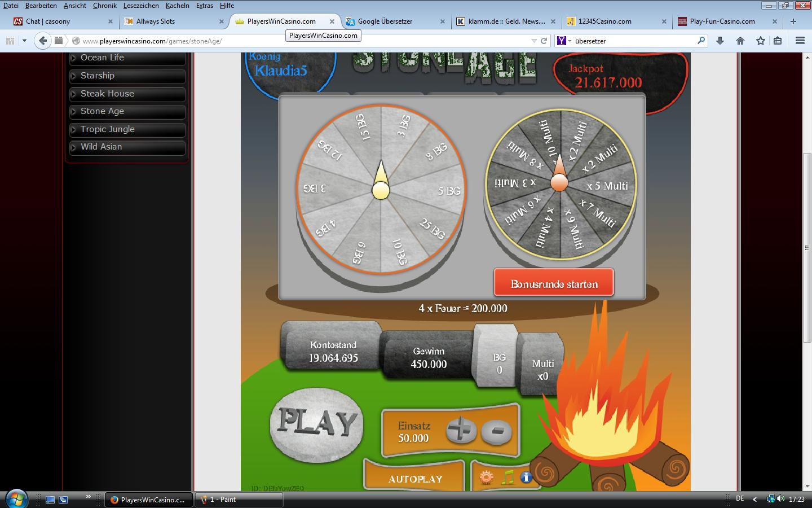Open the network connection tray icon
Screen dimensions: 812x508
[770, 499]
